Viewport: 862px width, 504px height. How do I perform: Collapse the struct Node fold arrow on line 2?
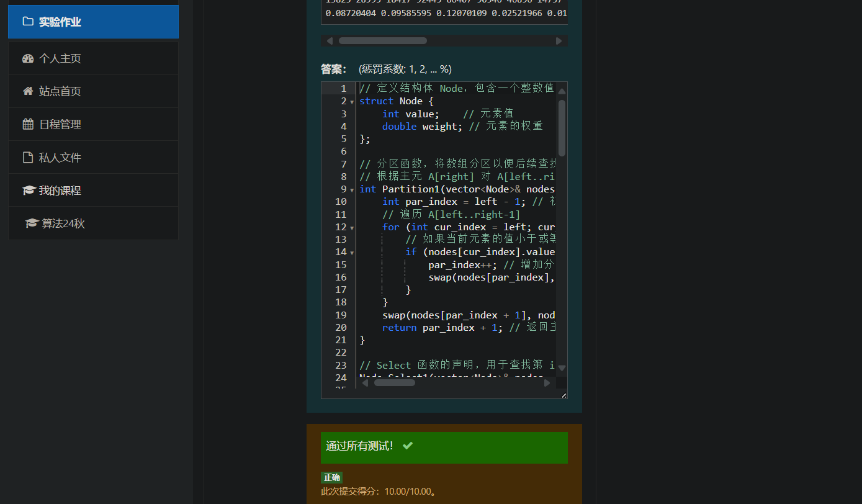click(352, 102)
